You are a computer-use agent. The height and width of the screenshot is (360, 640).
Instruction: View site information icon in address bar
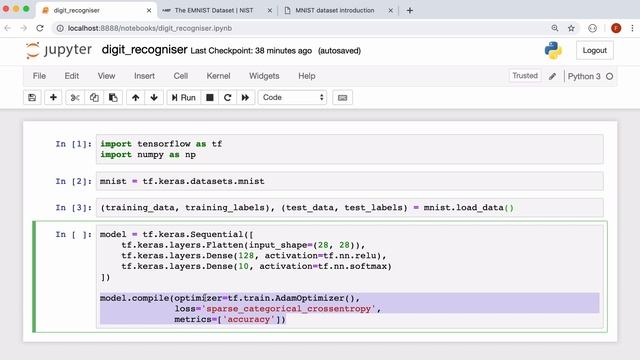coord(60,28)
